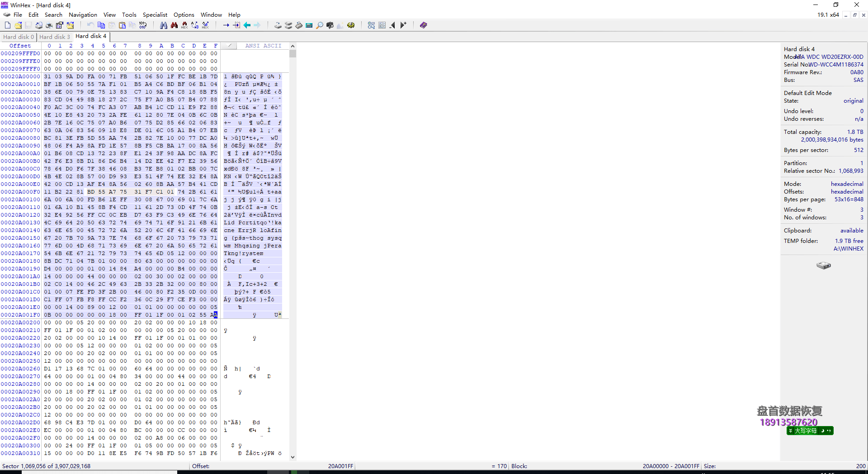Image resolution: width=868 pixels, height=474 pixels.
Task: Click the Mode 'hexadecimal' value in the info panel
Action: [x=847, y=184]
